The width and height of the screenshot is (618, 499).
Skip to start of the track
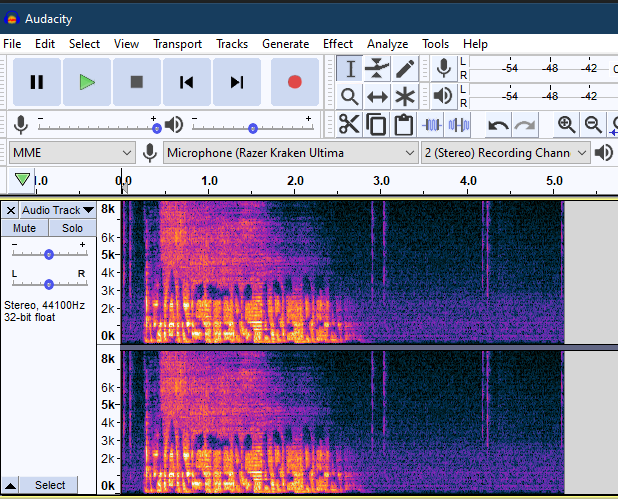187,82
